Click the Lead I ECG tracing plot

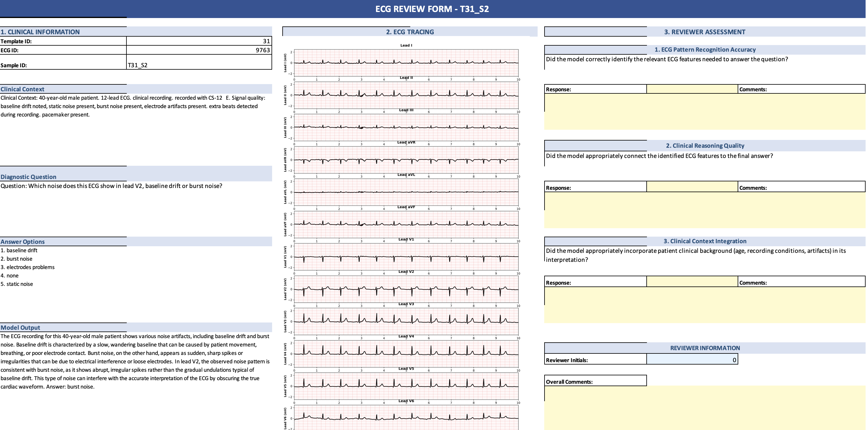(x=406, y=63)
